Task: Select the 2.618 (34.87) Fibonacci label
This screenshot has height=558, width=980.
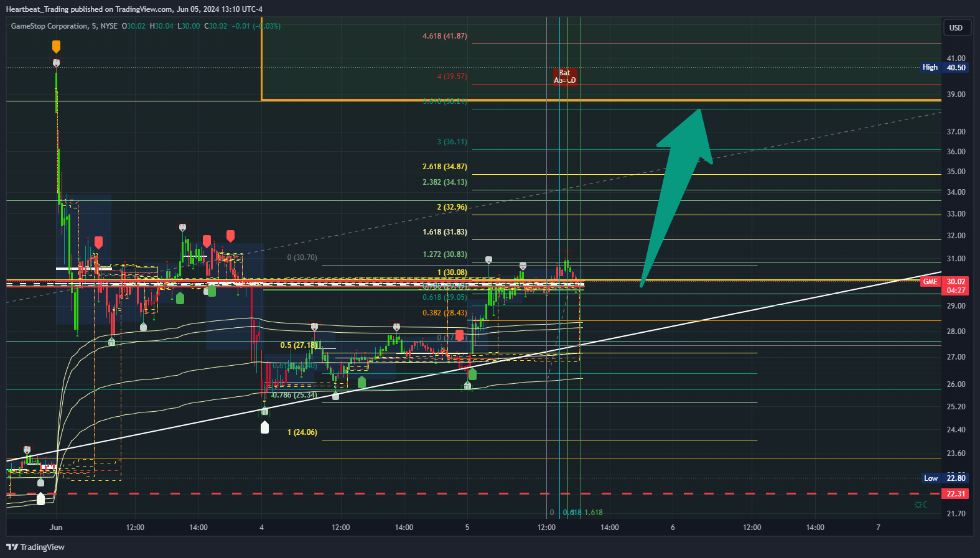Action: click(x=445, y=167)
